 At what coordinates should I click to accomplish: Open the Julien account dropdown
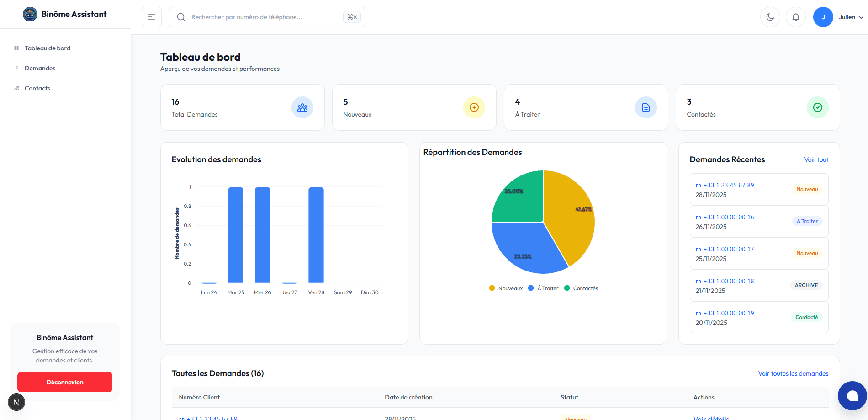click(x=847, y=17)
